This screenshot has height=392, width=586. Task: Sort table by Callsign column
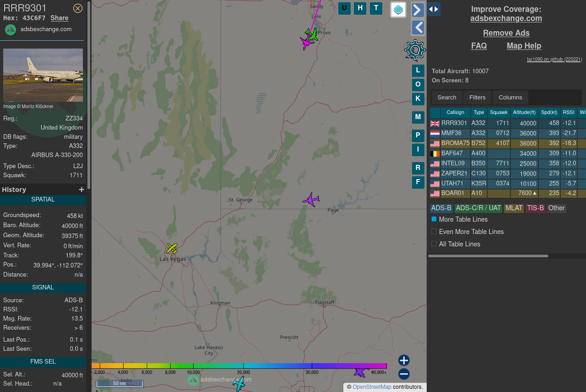pos(455,113)
